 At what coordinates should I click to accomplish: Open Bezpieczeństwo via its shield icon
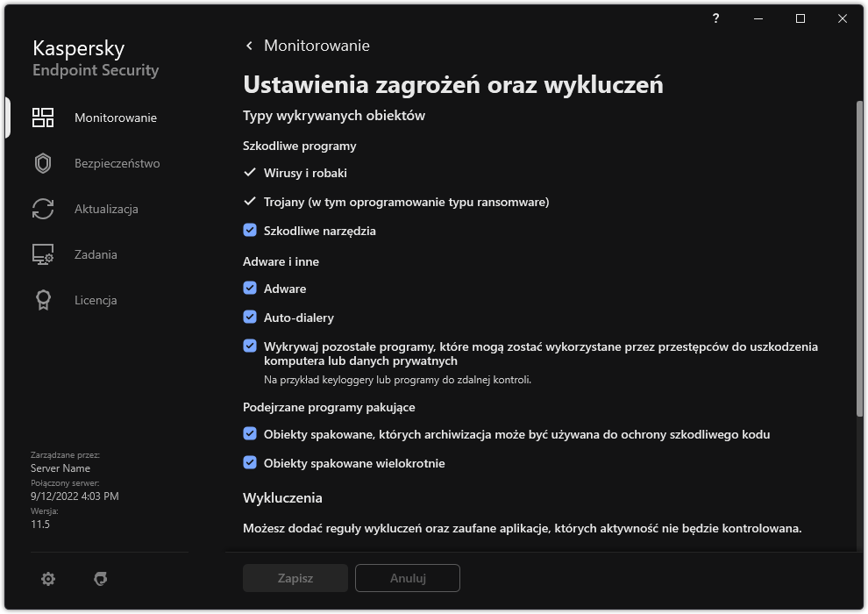tap(42, 163)
